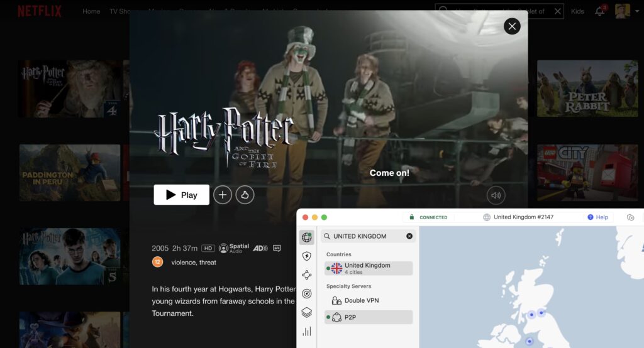Screen dimensions: 644x348
Task: Click the 2h 37m duration text
Action: click(x=185, y=248)
